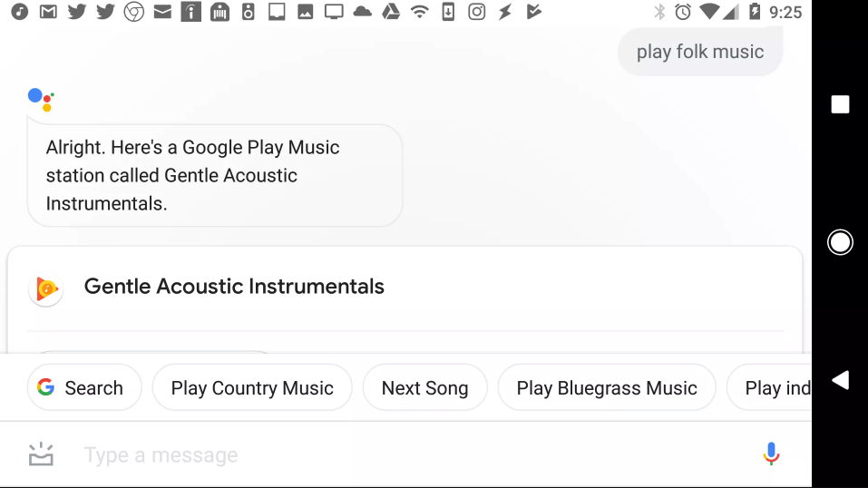Tap the Google Assistant colored dots logo

click(41, 99)
